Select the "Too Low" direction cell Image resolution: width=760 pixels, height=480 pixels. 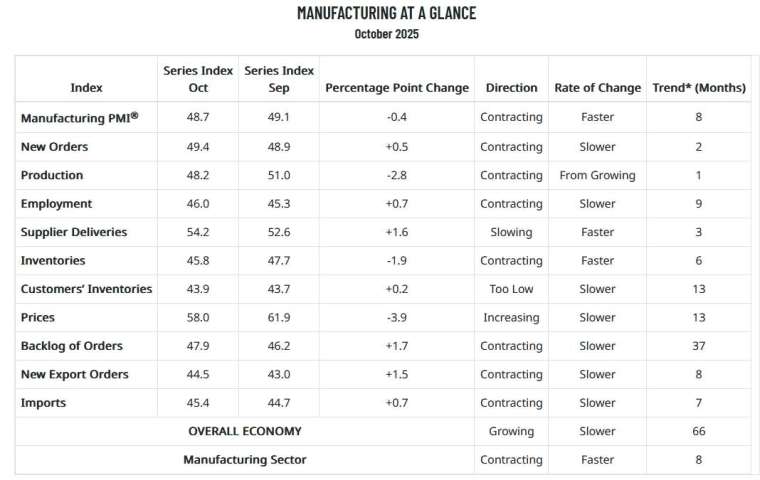[511, 289]
